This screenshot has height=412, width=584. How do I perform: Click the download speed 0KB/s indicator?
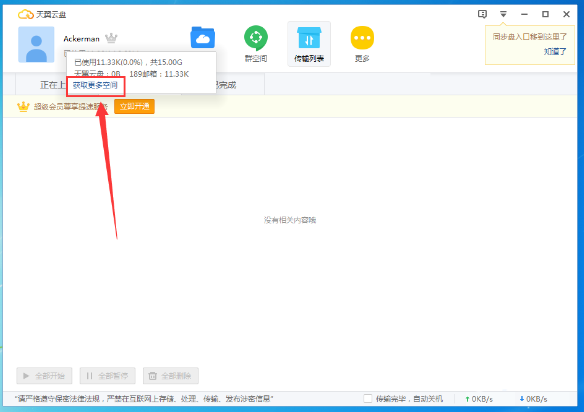pos(533,399)
